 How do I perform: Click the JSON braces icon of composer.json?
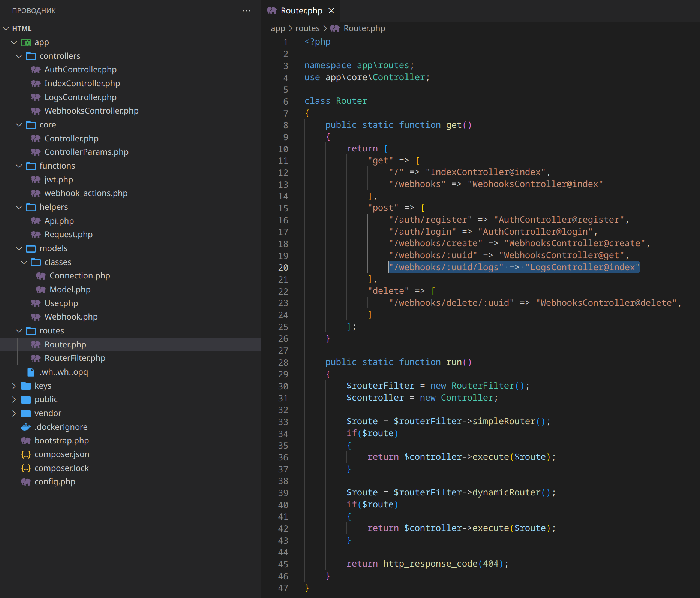[x=26, y=454]
